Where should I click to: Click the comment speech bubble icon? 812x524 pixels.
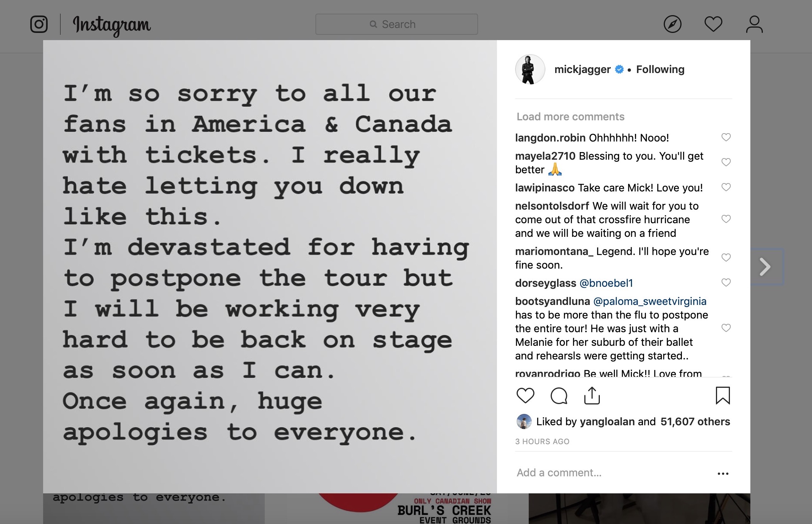(x=559, y=396)
